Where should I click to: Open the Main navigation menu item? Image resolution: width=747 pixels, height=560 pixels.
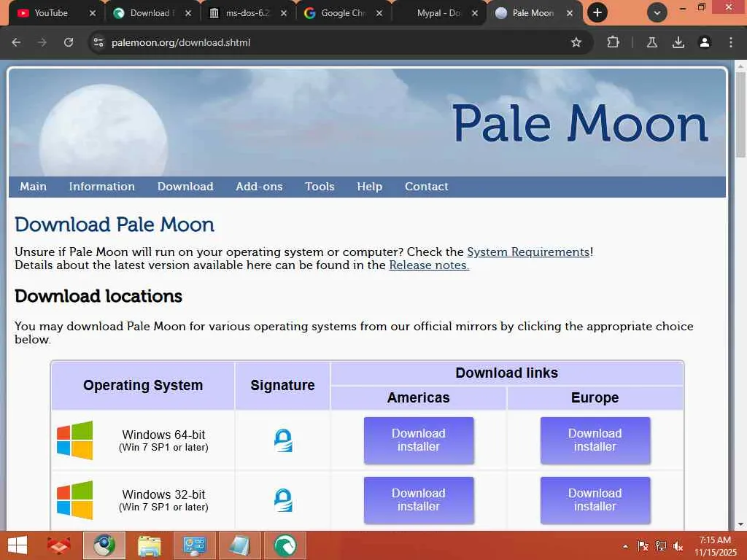pyautogui.click(x=34, y=187)
